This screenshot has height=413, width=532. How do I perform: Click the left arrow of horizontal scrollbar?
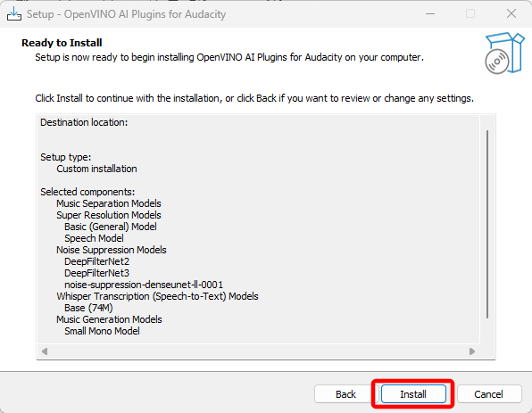[x=45, y=351]
